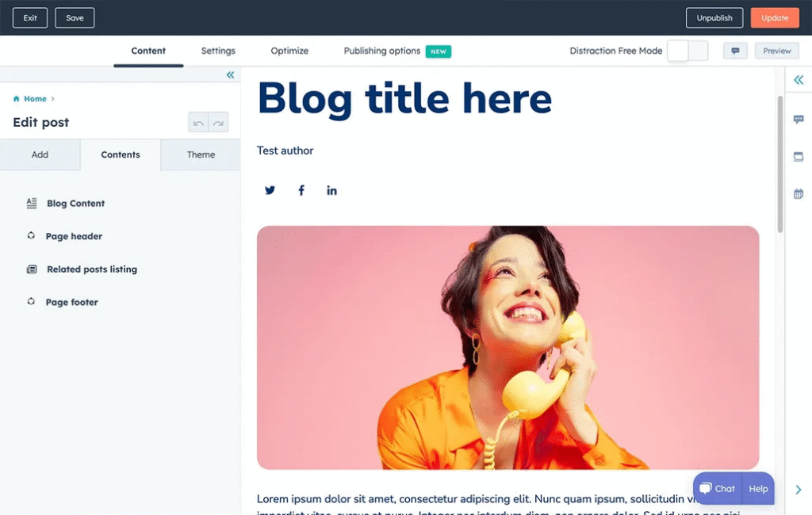Image resolution: width=812 pixels, height=515 pixels.
Task: Collapse the right sidebar with double chevron
Action: [x=798, y=80]
